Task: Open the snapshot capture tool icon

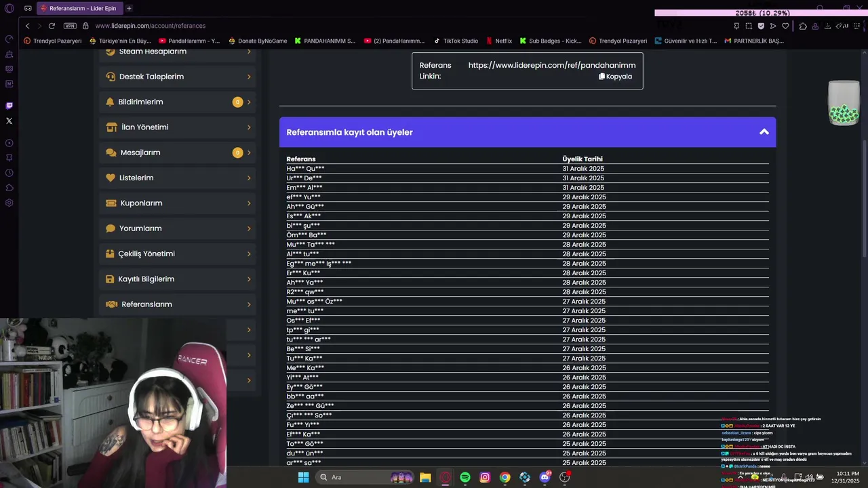Action: click(749, 26)
